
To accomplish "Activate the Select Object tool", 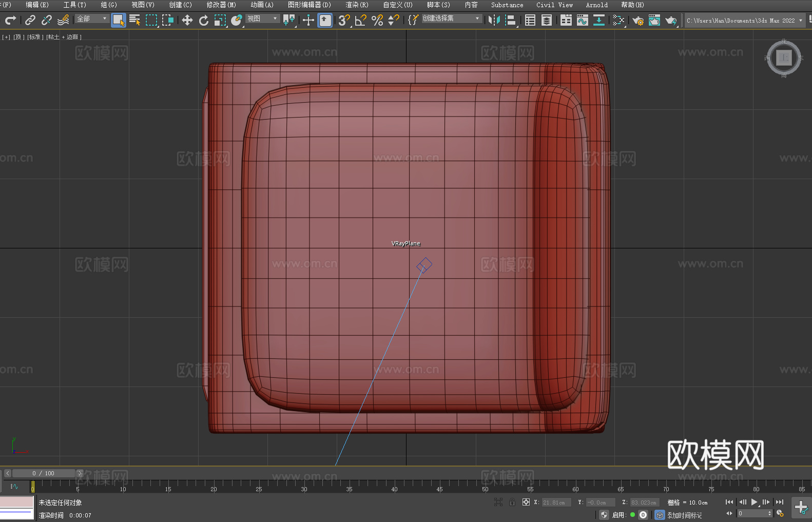I will 119,20.
